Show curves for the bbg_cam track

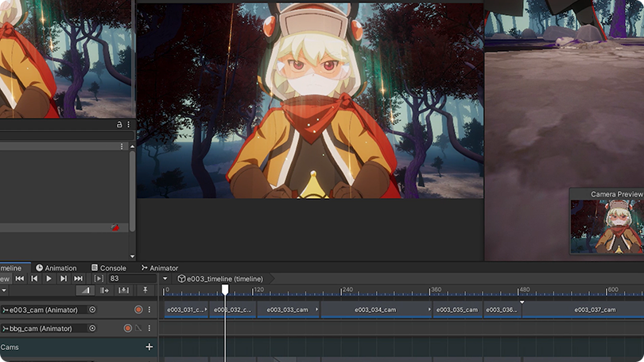tap(138, 329)
